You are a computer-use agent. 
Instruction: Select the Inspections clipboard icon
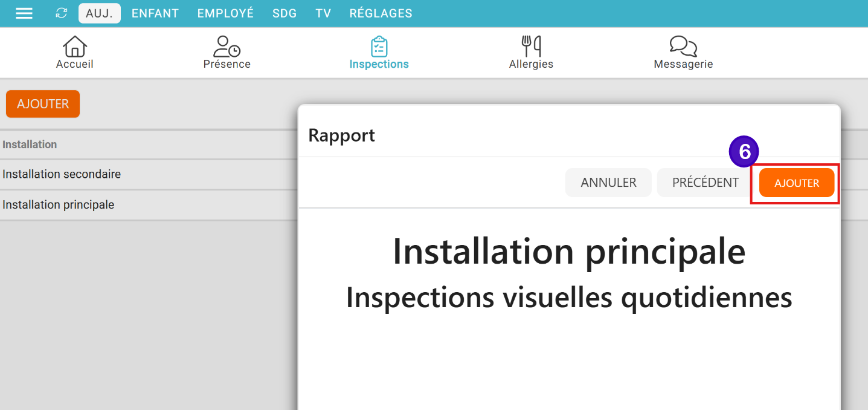point(379,47)
